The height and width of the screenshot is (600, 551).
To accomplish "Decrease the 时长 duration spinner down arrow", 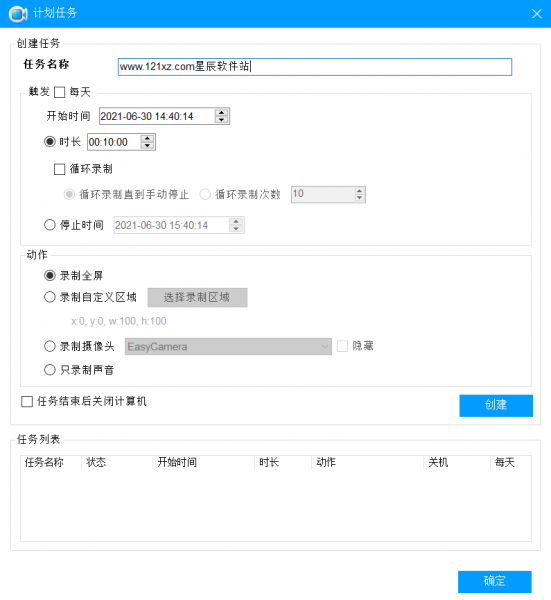I will 147,146.
